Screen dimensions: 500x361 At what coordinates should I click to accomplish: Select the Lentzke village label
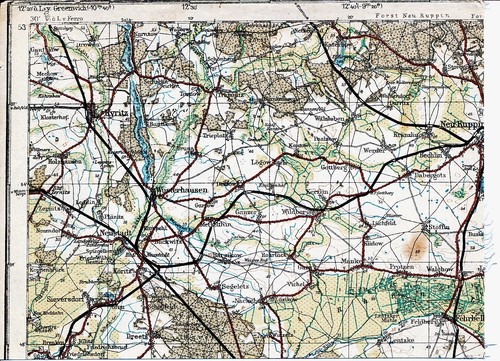pos(402,340)
